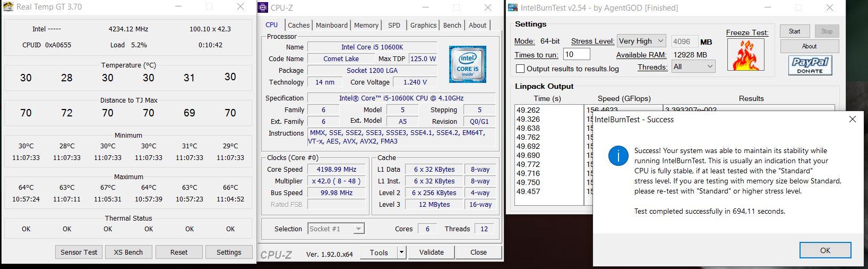Click the Tools button in CPU-Z
The height and width of the screenshot is (269, 868).
(x=379, y=253)
